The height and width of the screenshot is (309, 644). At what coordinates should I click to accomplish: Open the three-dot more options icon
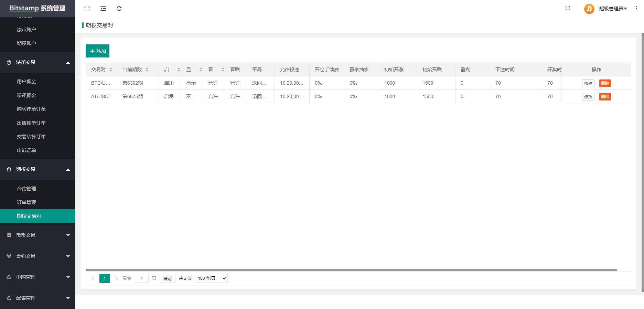pyautogui.click(x=636, y=8)
